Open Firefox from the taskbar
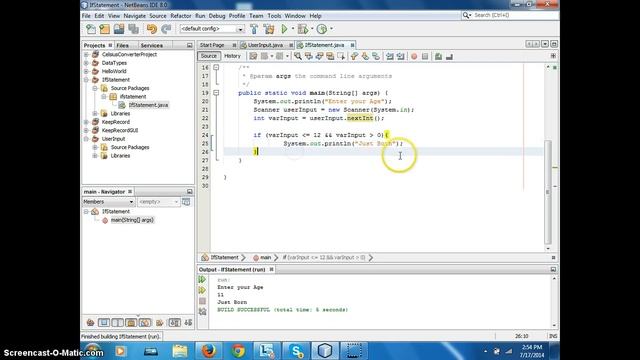 coord(209,351)
